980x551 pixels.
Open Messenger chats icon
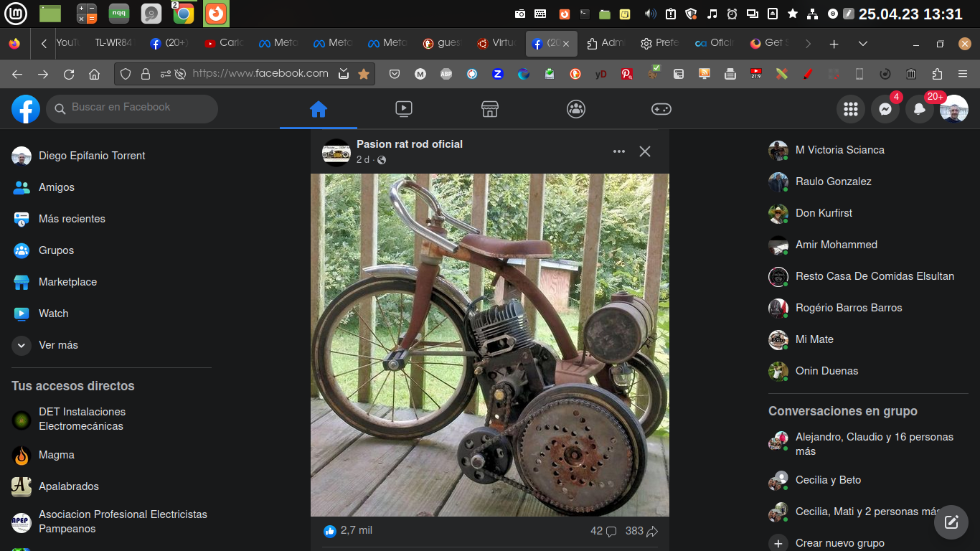(885, 109)
